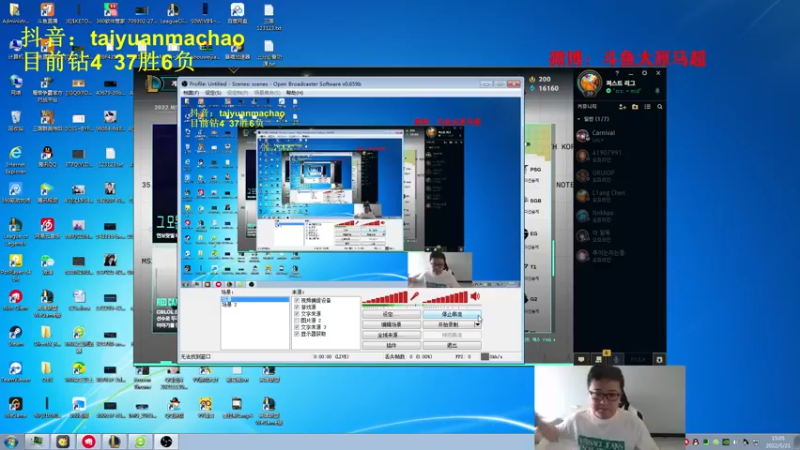Click the voice microphone icon in League bottom bar
Screen dimensions: 800x450
(616, 360)
